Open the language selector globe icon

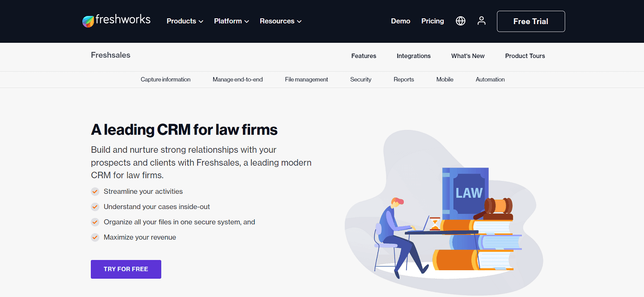(x=460, y=21)
